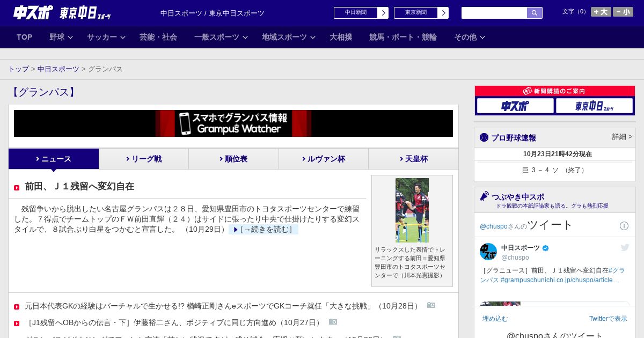Click 埋め込む link in Twitter widget
Screen dimensions: 644x338
click(495, 319)
